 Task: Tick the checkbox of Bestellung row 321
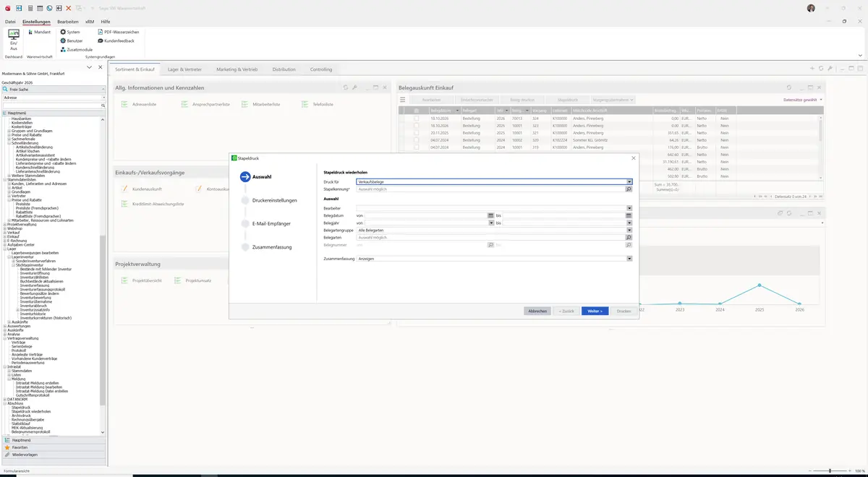pyautogui.click(x=416, y=133)
